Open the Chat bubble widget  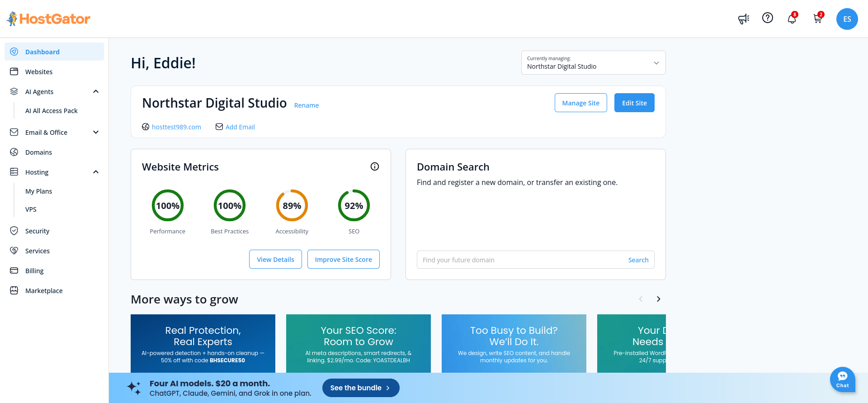point(843,379)
